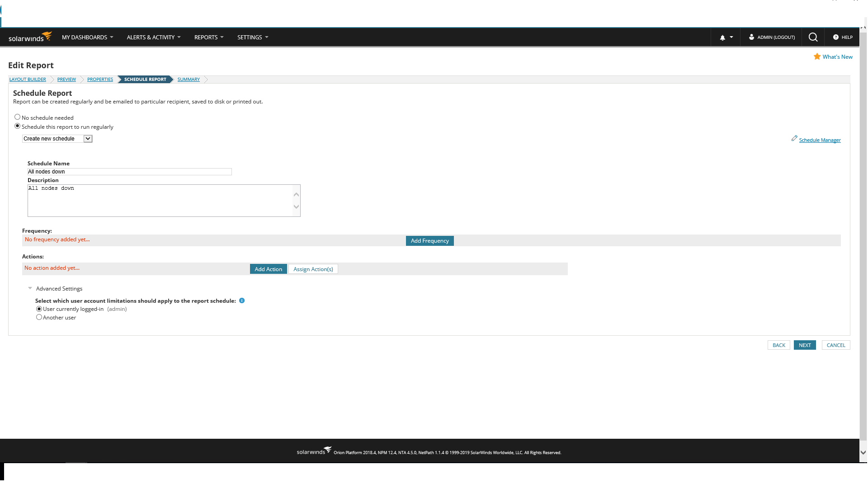Click the search magnifier icon
Screen dimensions: 868x488
(813, 37)
